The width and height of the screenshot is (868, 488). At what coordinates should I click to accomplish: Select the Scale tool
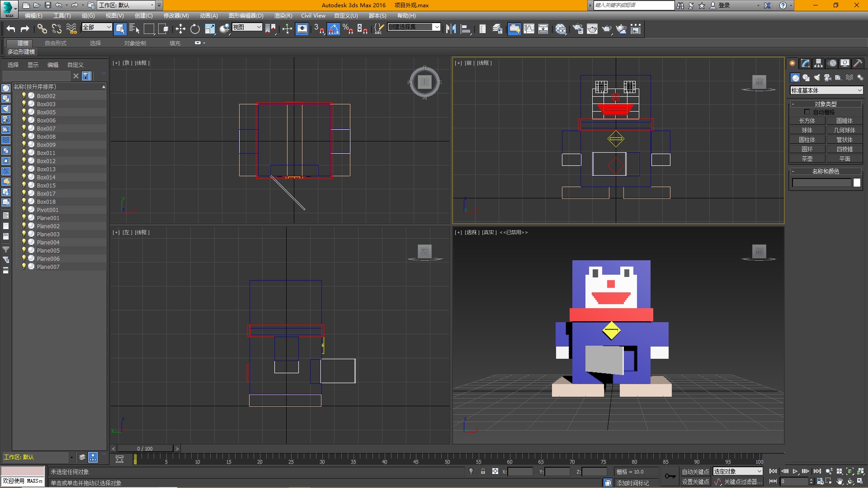[x=210, y=29]
